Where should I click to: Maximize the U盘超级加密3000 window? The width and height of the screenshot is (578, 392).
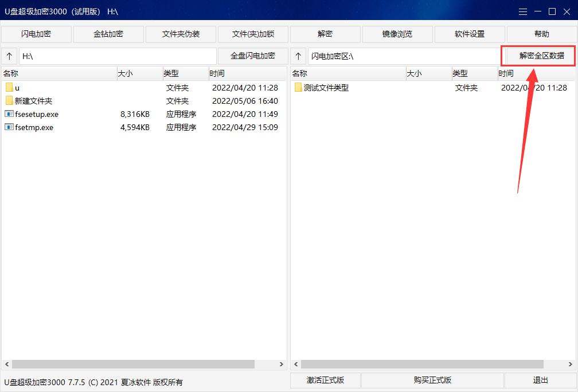pyautogui.click(x=552, y=12)
